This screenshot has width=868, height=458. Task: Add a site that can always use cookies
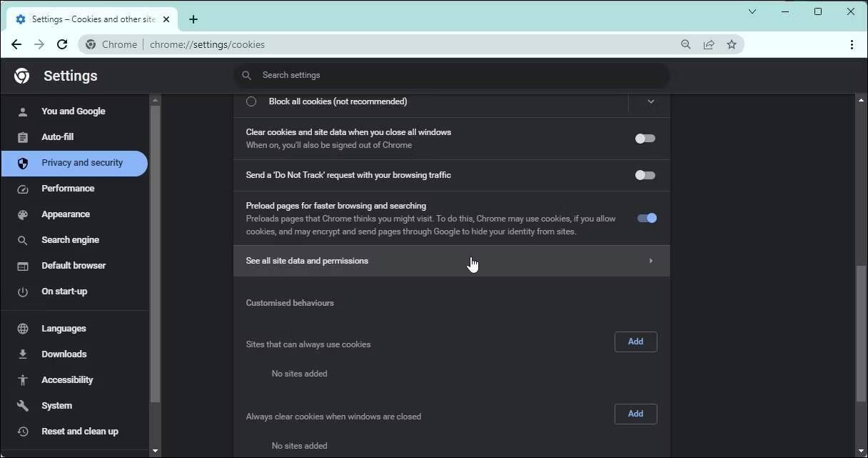click(635, 342)
